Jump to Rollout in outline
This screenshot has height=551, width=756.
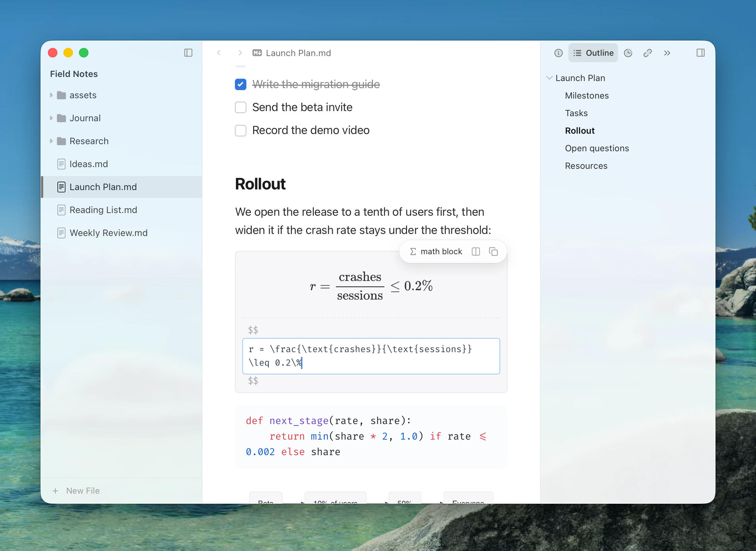click(579, 131)
